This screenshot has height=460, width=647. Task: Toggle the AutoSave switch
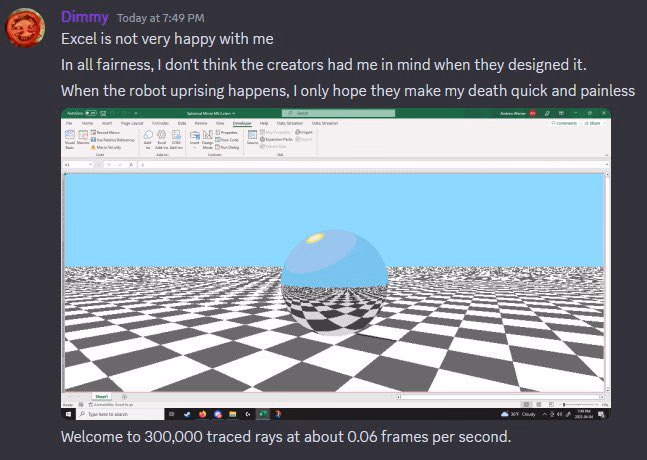[91, 113]
